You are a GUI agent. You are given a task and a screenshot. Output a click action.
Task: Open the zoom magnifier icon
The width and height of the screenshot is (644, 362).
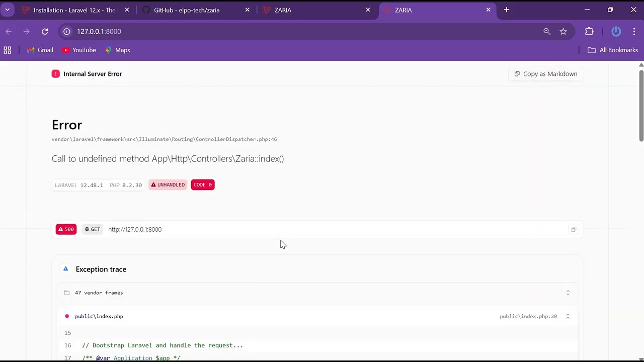(547, 31)
